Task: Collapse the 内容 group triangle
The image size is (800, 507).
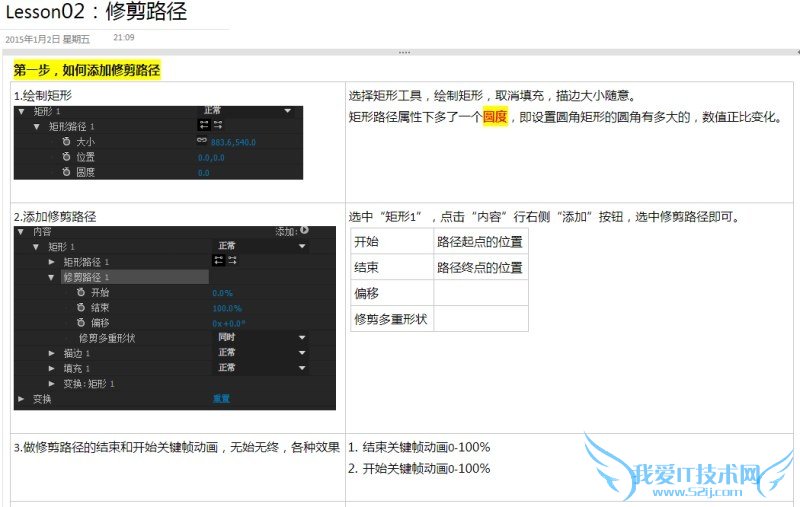Action: (x=21, y=232)
